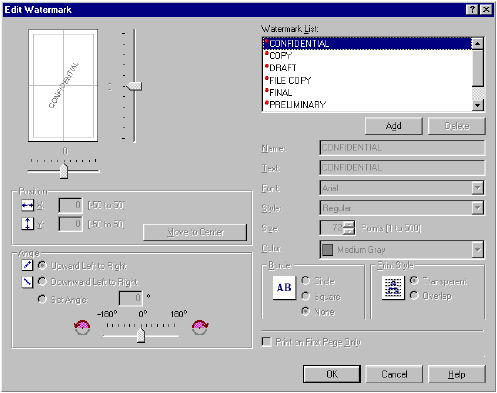Screen dimensions: 497x393
Task: Click the context help question mark button
Action: tap(472, 10)
